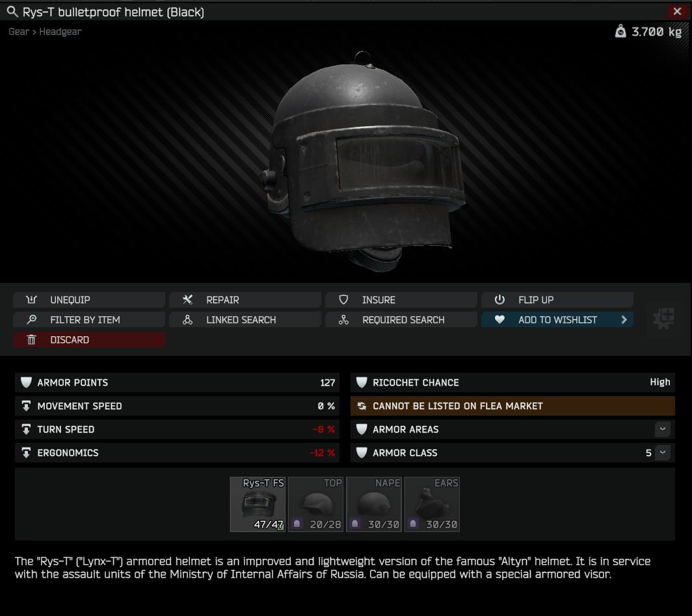Click the Linked Search icon
The height and width of the screenshot is (616, 692).
pos(187,320)
